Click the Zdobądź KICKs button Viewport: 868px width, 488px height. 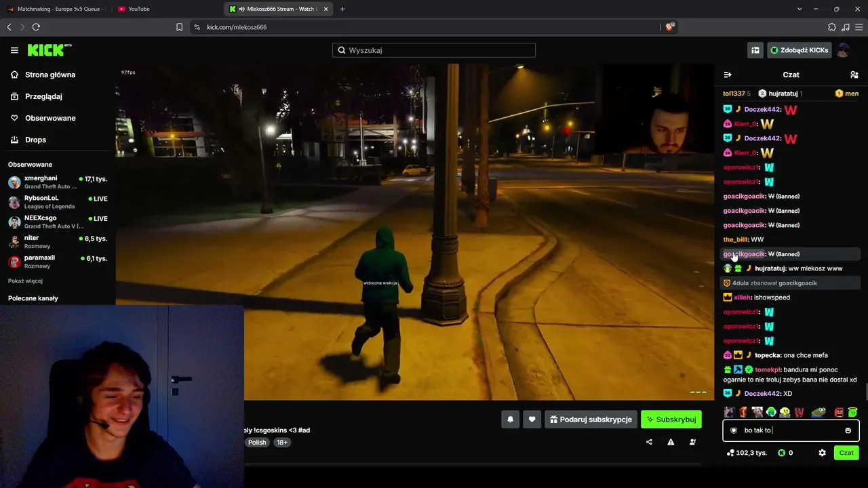(799, 50)
